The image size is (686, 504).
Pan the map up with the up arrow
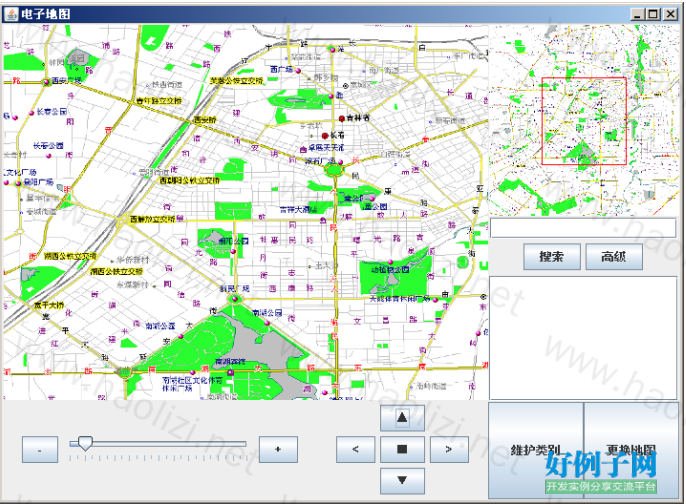[402, 417]
